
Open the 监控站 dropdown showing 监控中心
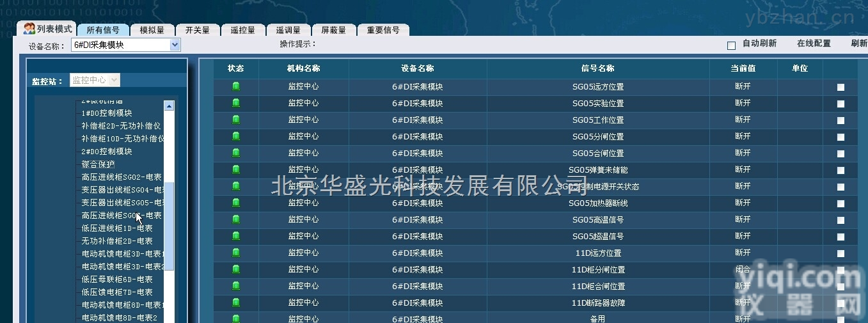[x=95, y=80]
